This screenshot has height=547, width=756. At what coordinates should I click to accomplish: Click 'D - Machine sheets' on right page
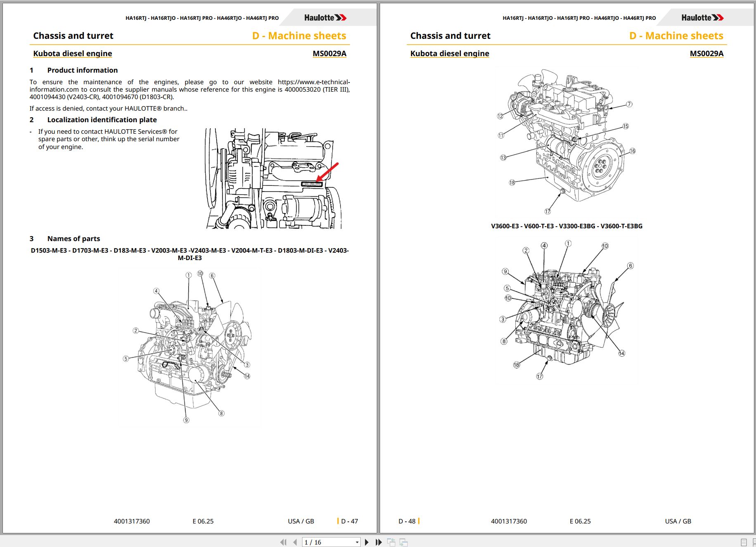point(676,36)
